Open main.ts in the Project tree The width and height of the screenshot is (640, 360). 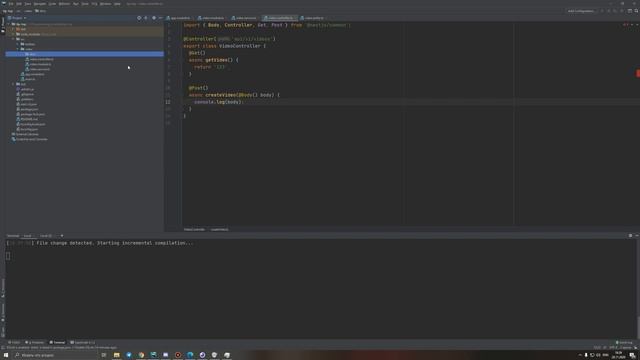(x=28, y=79)
